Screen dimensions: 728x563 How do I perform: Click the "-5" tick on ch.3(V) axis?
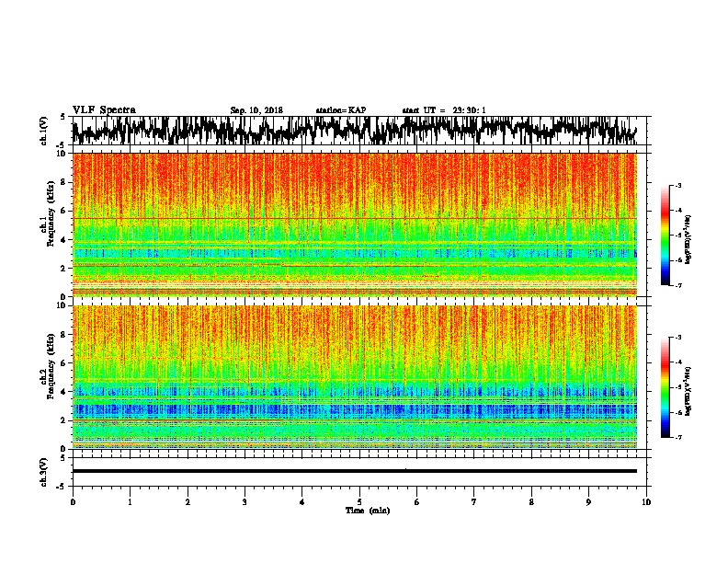click(61, 487)
